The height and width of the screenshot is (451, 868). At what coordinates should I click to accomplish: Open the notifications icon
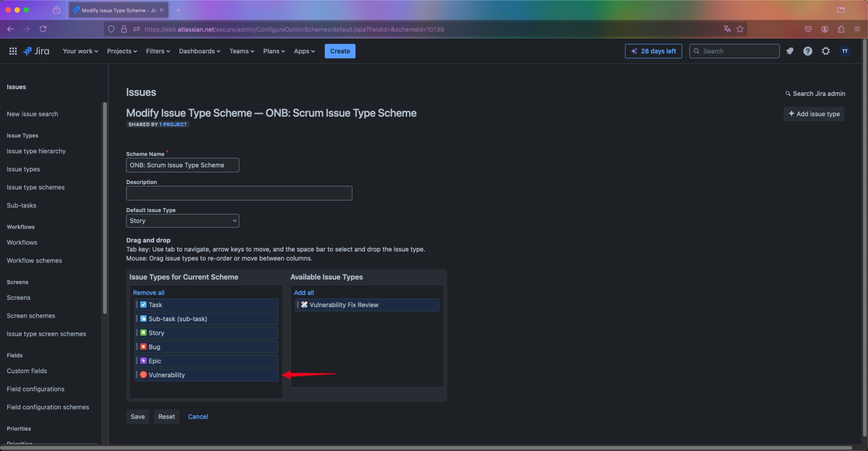pos(790,51)
